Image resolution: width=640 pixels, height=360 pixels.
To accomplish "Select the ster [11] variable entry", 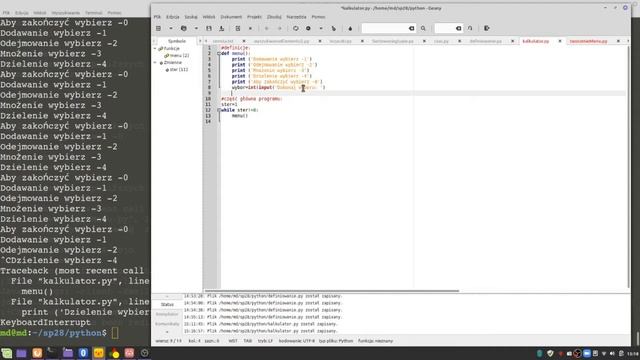I will click(179, 69).
